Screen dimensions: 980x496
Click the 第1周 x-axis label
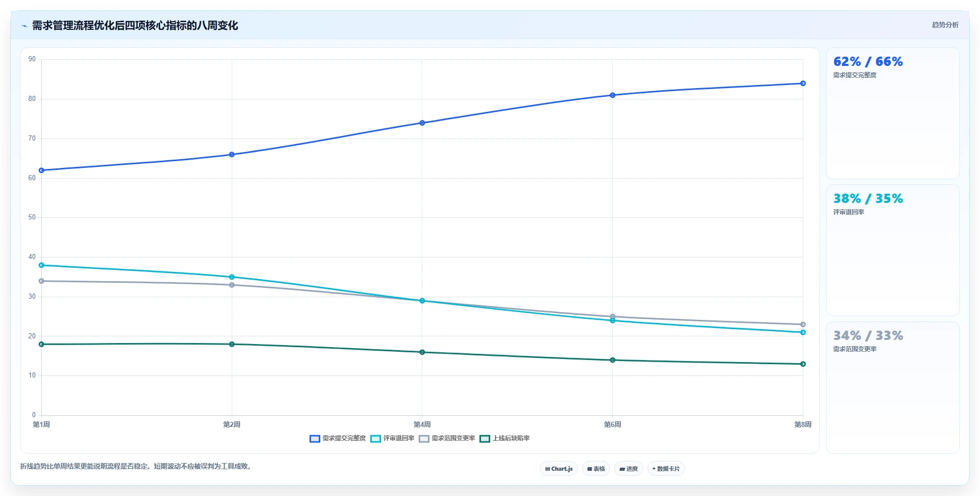point(41,425)
